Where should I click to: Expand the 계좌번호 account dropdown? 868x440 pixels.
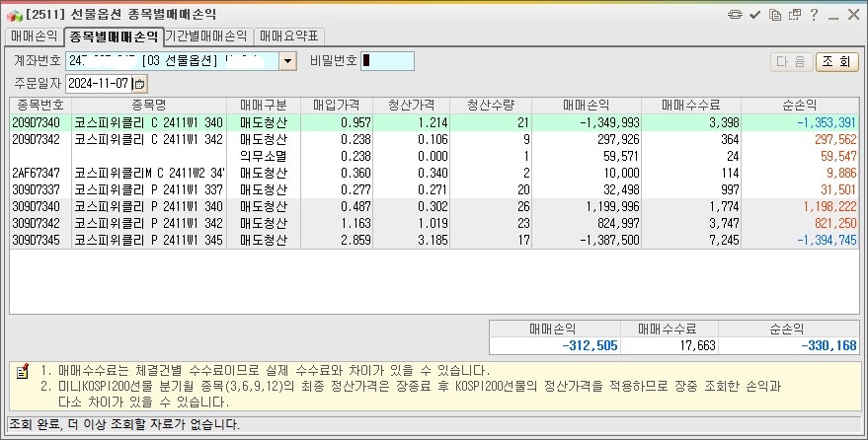coord(287,61)
